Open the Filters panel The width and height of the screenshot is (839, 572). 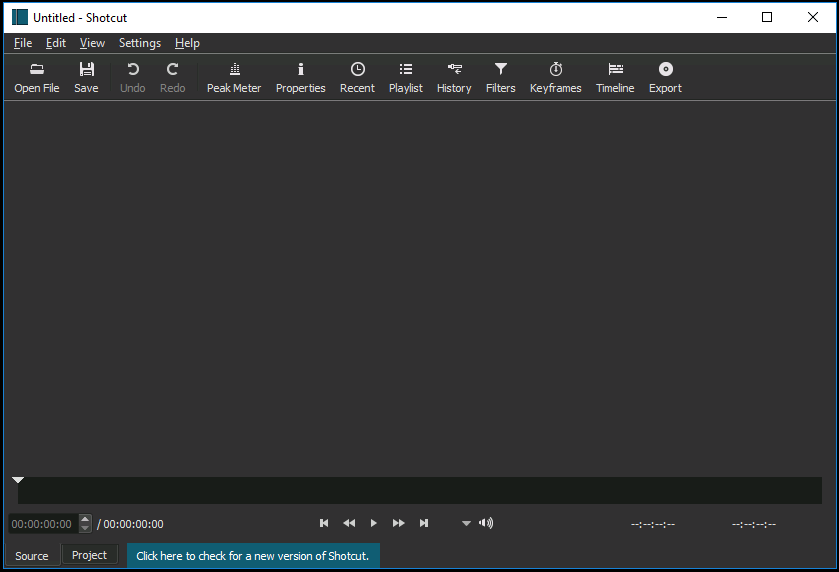click(500, 78)
